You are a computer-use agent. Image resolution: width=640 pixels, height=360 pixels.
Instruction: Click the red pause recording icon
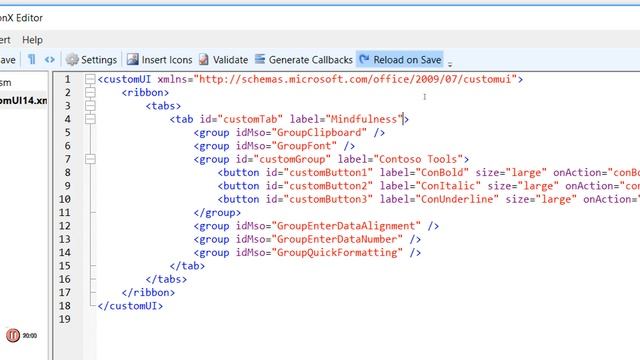[x=13, y=336]
